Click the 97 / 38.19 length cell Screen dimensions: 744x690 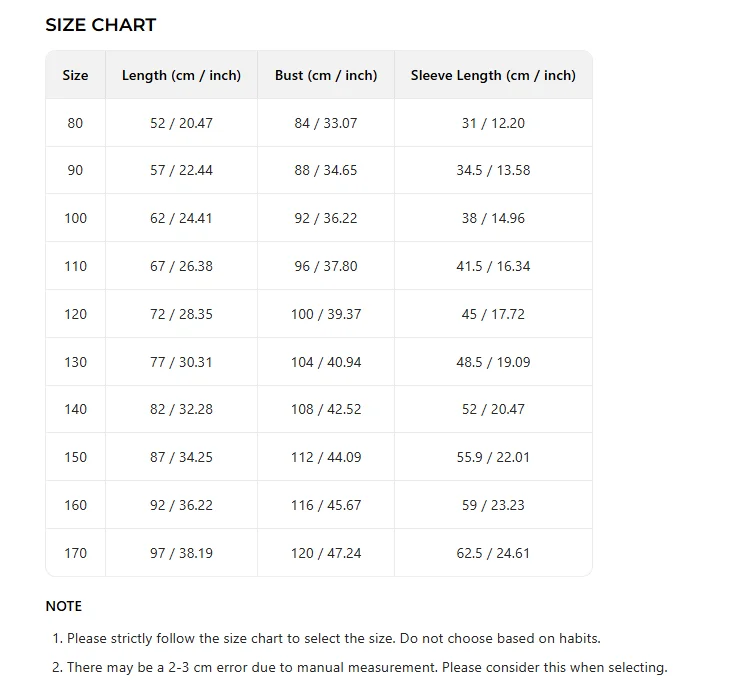coord(181,553)
